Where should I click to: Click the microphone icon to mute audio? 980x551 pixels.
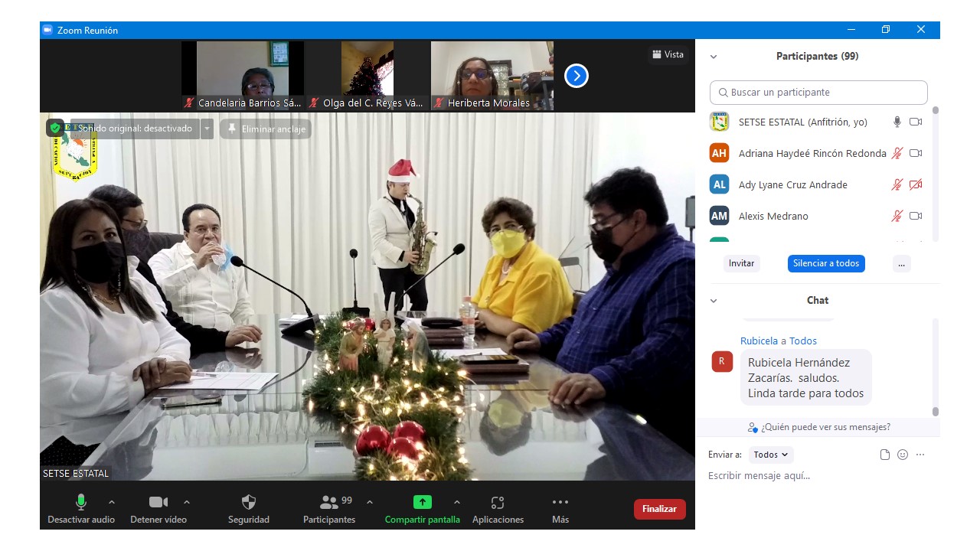click(x=80, y=502)
